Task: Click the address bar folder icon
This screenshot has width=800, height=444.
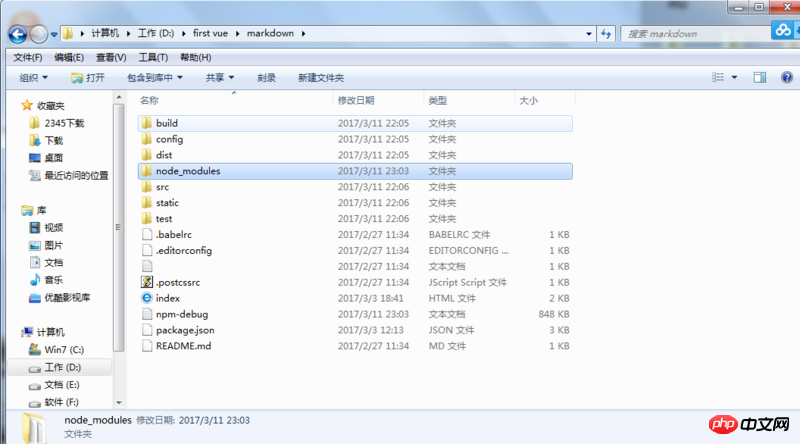Action: (68, 34)
